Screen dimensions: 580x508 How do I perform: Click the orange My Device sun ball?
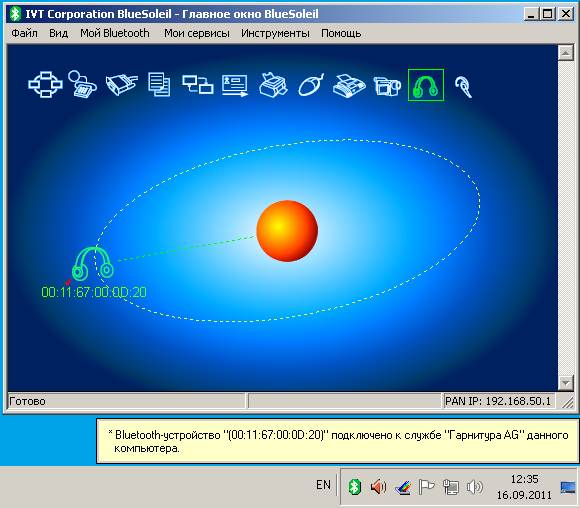click(287, 231)
